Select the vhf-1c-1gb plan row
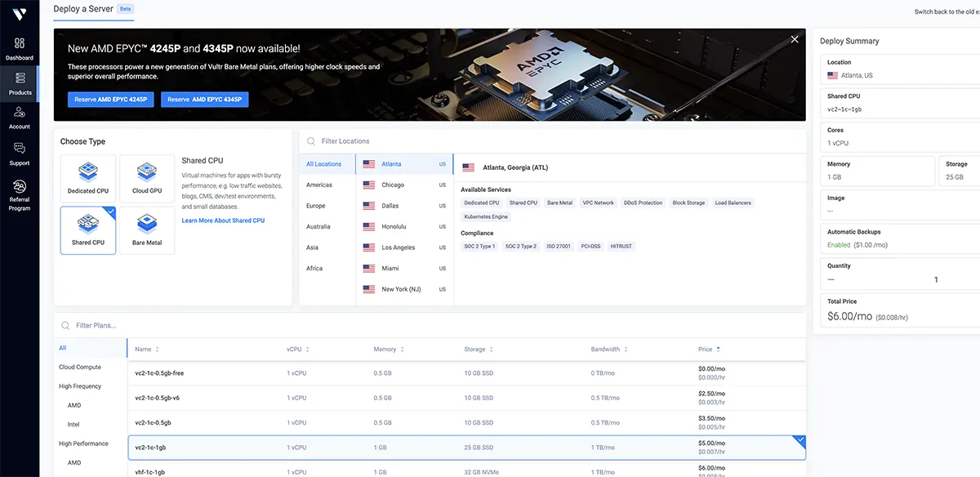Screen dimensions: 980x477 (x=467, y=470)
